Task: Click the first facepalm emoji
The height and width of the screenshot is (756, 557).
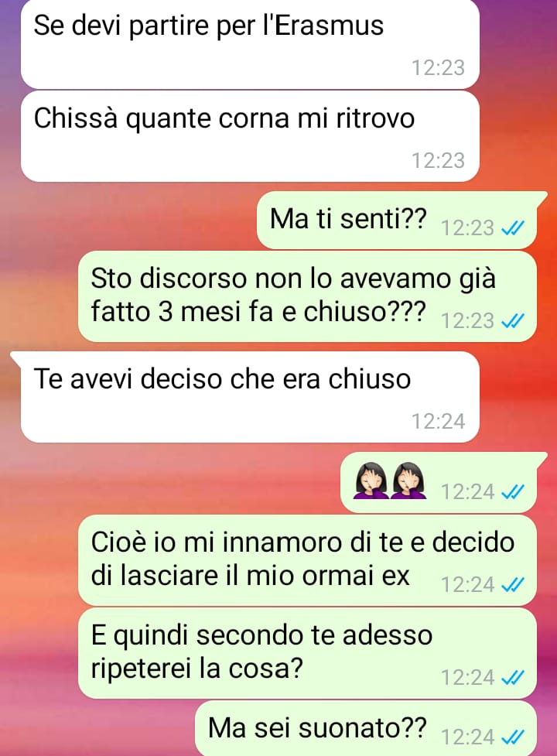Action: [370, 481]
